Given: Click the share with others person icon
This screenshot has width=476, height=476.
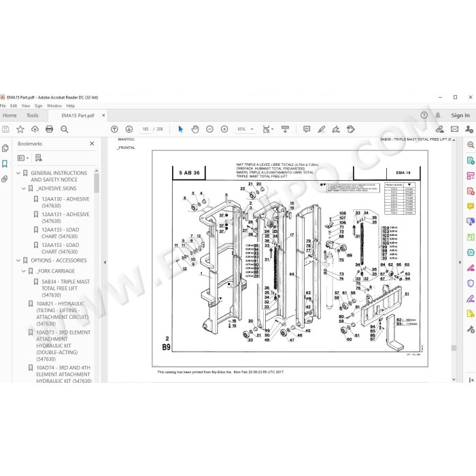Looking at the screenshot, I should [469, 129].
